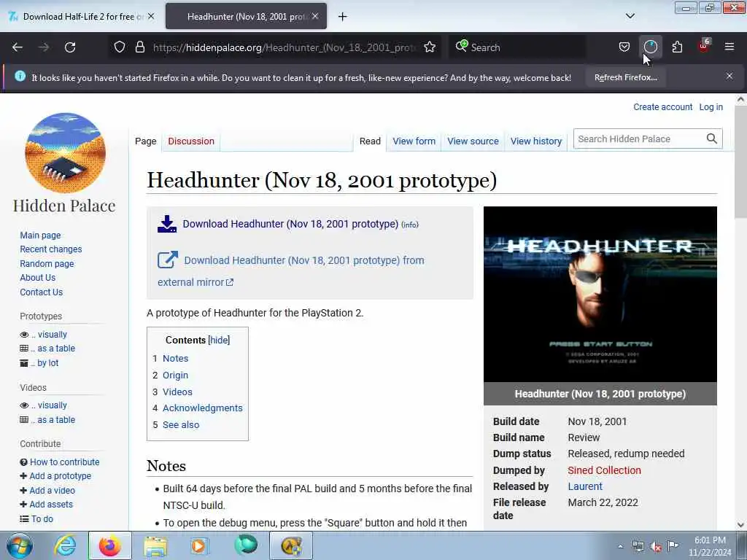
Task: Focus the URL address bar
Action: [x=285, y=47]
